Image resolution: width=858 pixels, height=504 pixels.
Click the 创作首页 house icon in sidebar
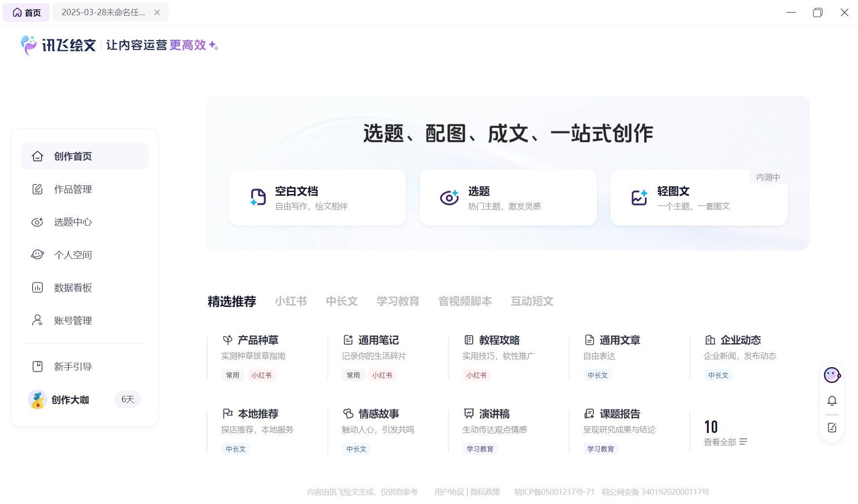tap(38, 156)
